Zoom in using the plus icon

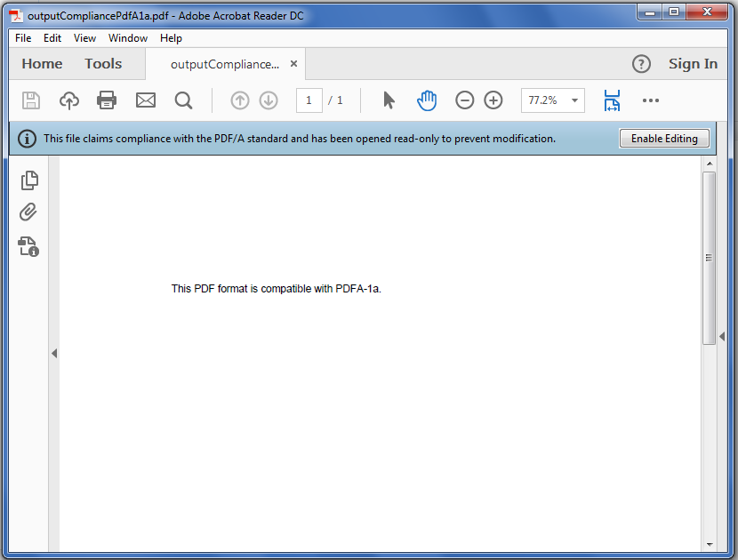point(493,100)
